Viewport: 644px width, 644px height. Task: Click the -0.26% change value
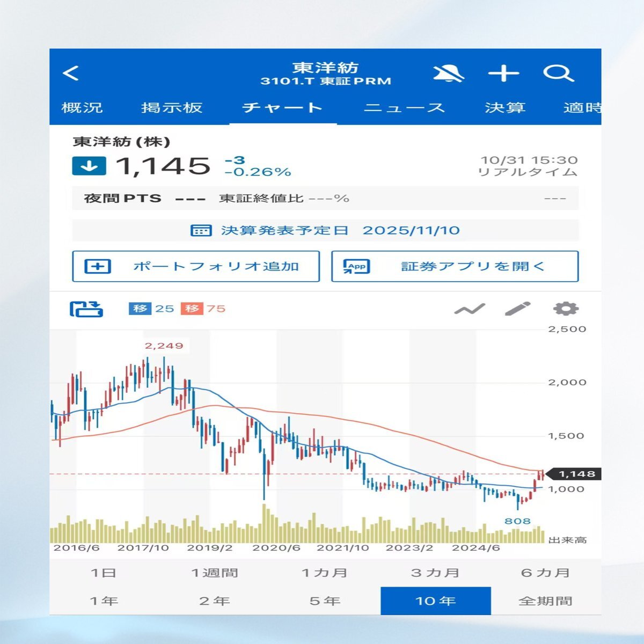[258, 172]
